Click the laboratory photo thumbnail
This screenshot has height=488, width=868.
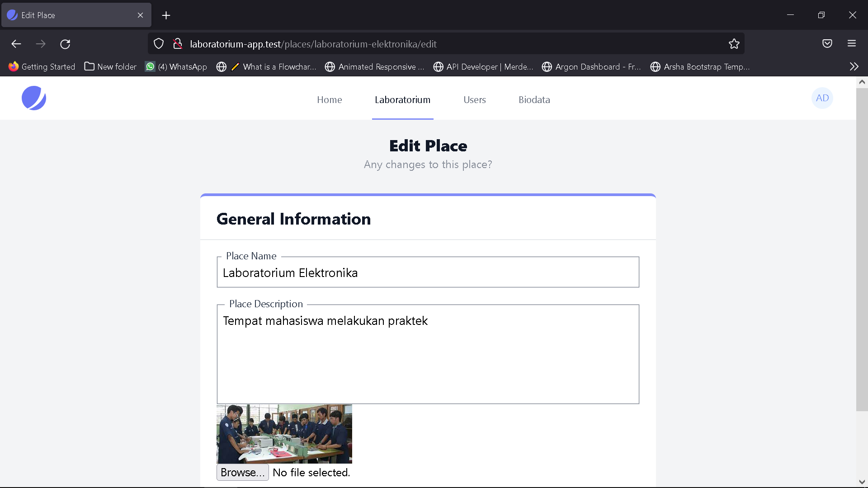[x=284, y=434]
